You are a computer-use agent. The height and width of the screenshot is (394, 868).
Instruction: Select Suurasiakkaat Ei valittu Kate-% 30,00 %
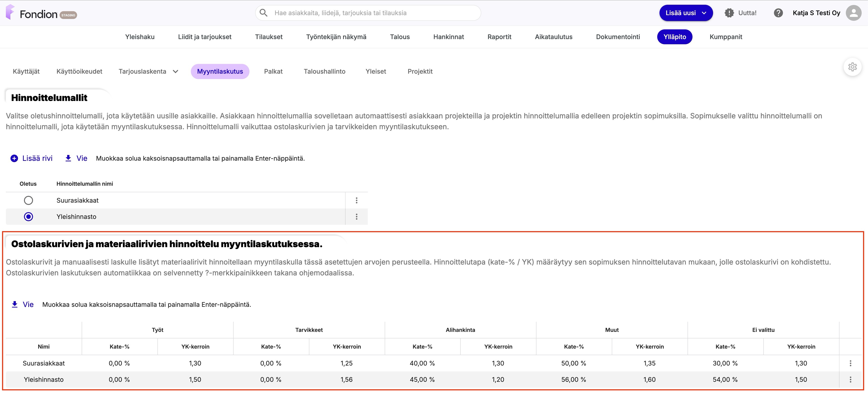pos(725,363)
